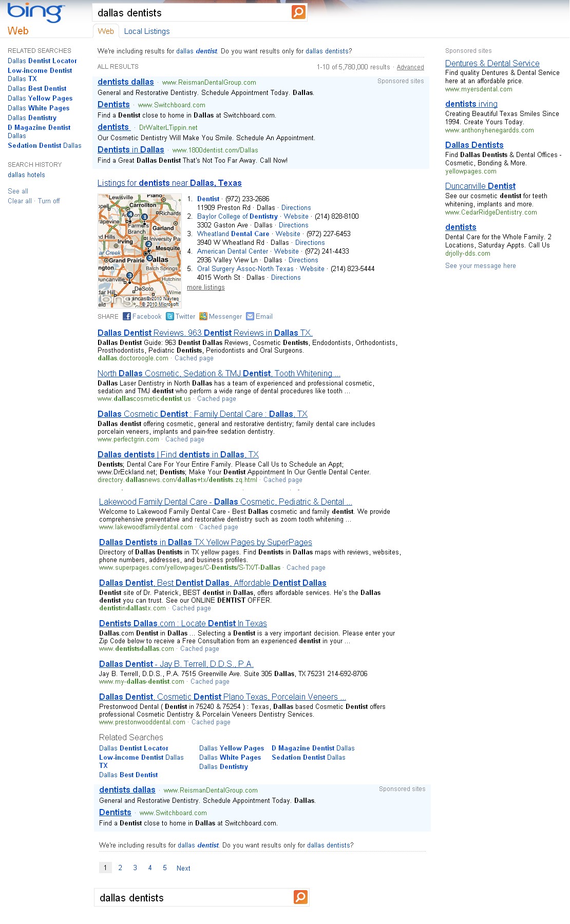The height and width of the screenshot is (924, 570).
Task: Open Dallas White Pages sidebar link
Action: pyautogui.click(x=39, y=108)
